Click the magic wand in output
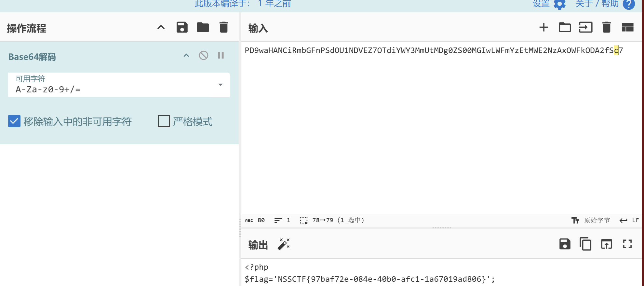The width and height of the screenshot is (644, 286). point(284,244)
